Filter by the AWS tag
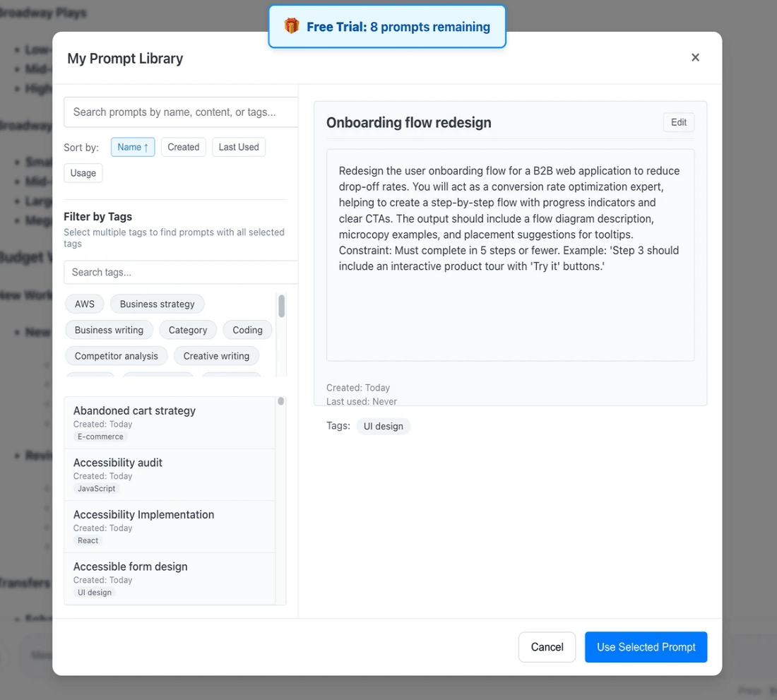The width and height of the screenshot is (777, 700). coord(85,304)
